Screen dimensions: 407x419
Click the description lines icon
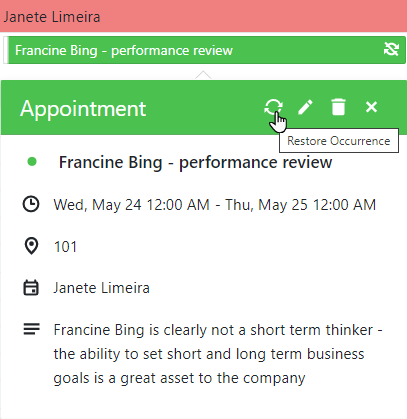coord(31,329)
